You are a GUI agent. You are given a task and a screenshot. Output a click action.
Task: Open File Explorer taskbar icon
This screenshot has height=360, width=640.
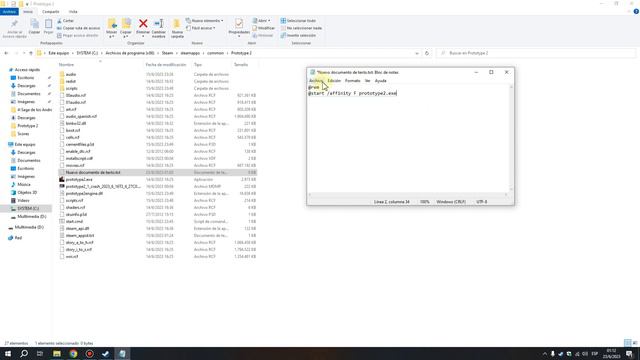click(x=57, y=353)
